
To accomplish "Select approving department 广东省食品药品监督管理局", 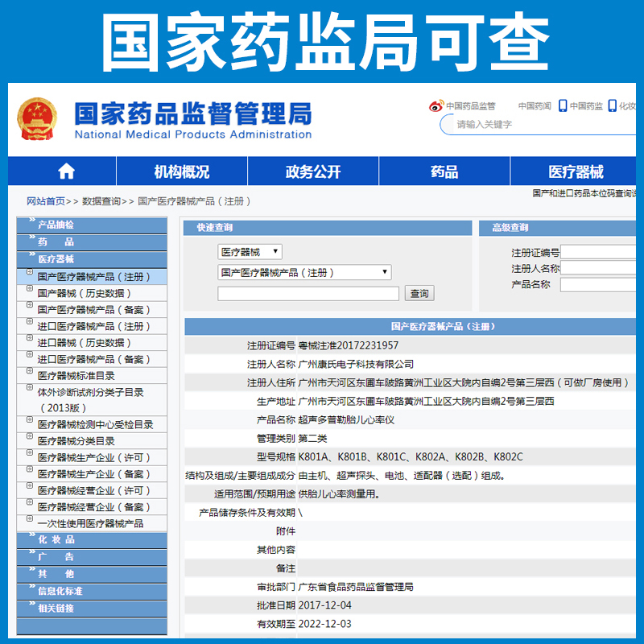I will pyautogui.click(x=356, y=587).
